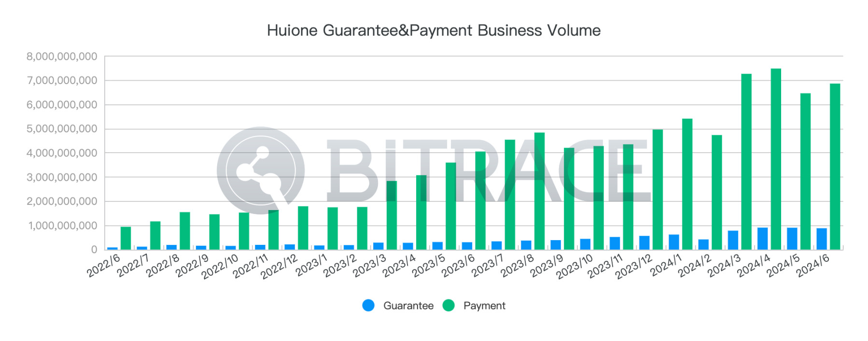Click the 2024/4 blue Guarantee bar
This screenshot has width=868, height=341.
(x=763, y=239)
